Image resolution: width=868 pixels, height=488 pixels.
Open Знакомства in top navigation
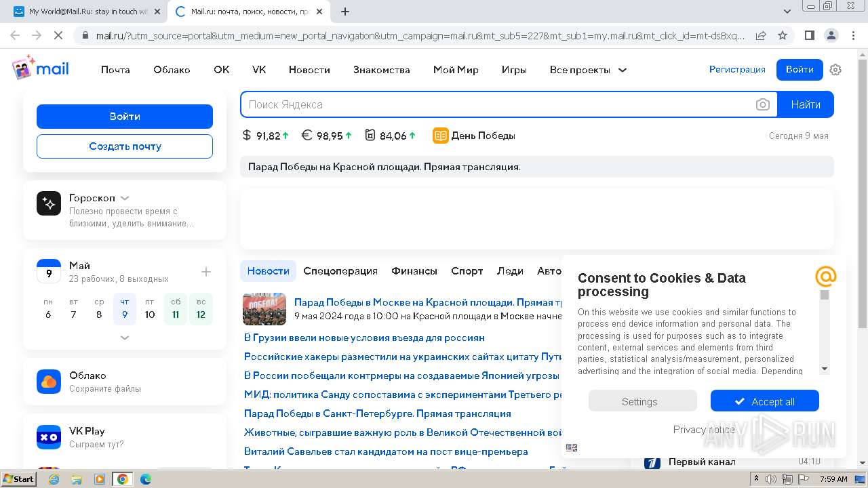[x=381, y=70]
